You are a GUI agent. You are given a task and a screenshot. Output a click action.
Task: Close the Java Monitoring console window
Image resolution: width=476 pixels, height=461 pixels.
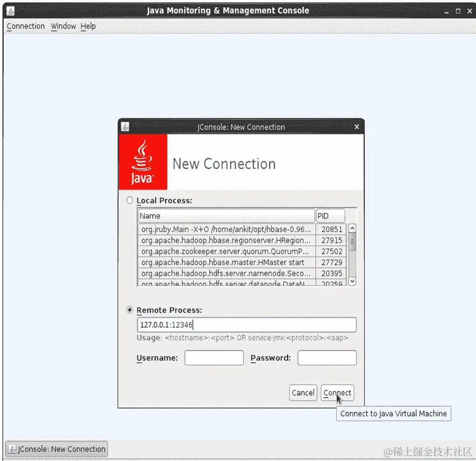pos(470,11)
